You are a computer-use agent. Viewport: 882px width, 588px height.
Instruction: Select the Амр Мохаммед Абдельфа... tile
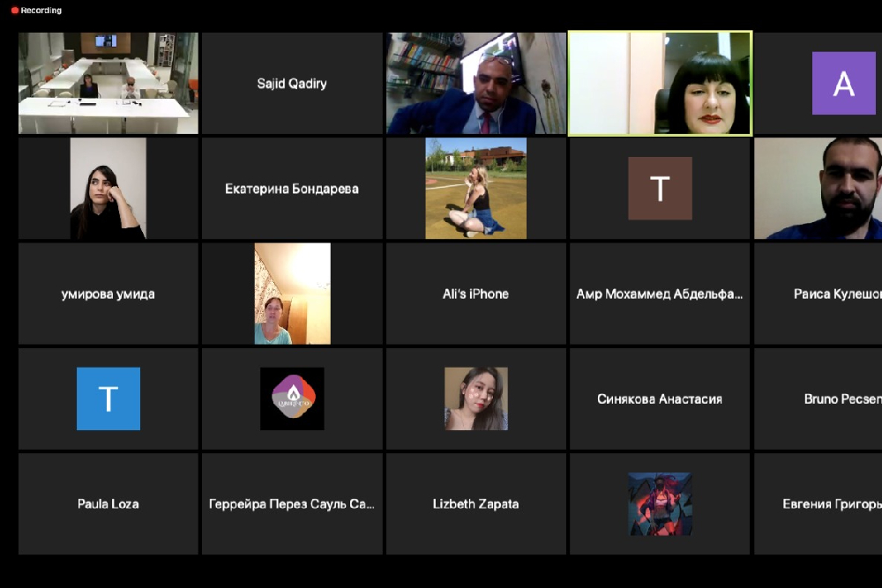[x=660, y=294]
